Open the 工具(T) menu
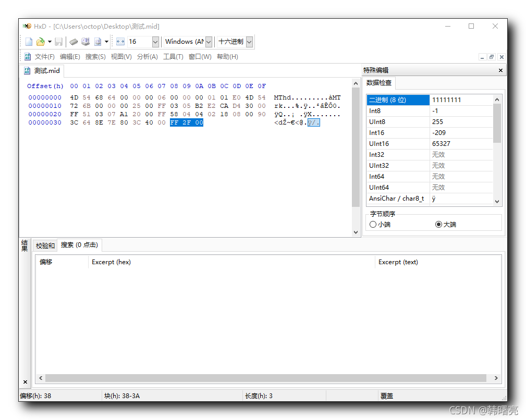 click(x=173, y=57)
